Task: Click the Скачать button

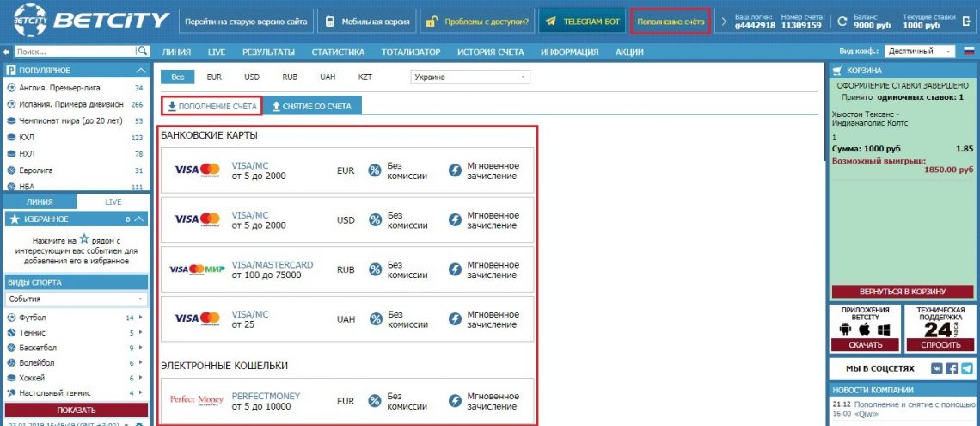Action: coord(865,345)
